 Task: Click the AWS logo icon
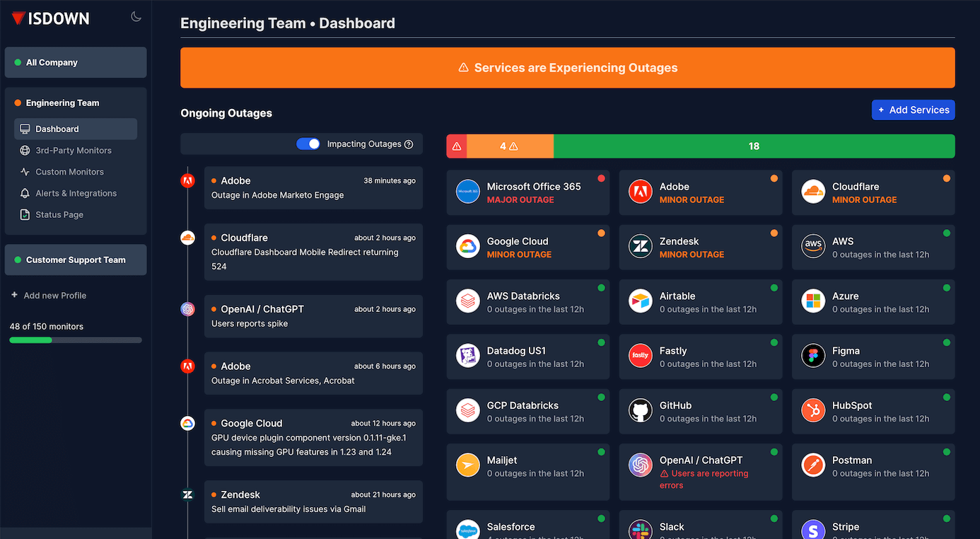(x=813, y=246)
